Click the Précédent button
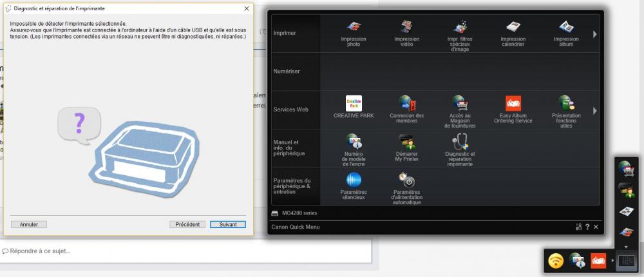This screenshot has height=277, width=644. tap(187, 224)
